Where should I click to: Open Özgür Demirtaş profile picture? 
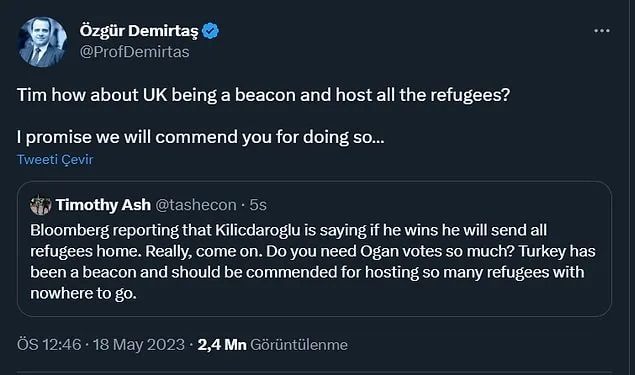(x=42, y=42)
